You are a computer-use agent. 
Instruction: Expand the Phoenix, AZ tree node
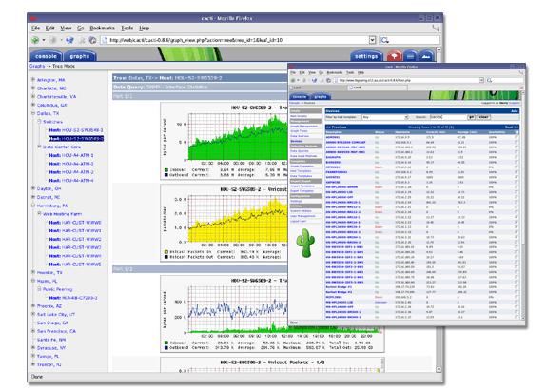(33, 306)
